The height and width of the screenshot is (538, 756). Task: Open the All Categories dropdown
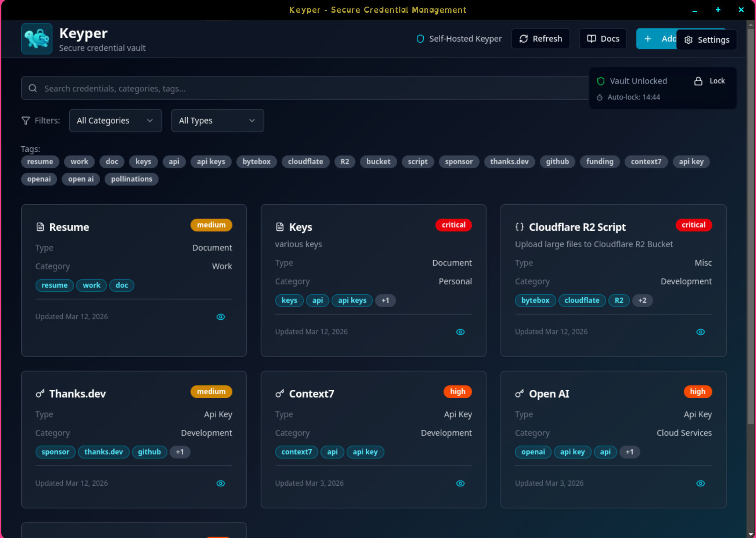pyautogui.click(x=115, y=120)
